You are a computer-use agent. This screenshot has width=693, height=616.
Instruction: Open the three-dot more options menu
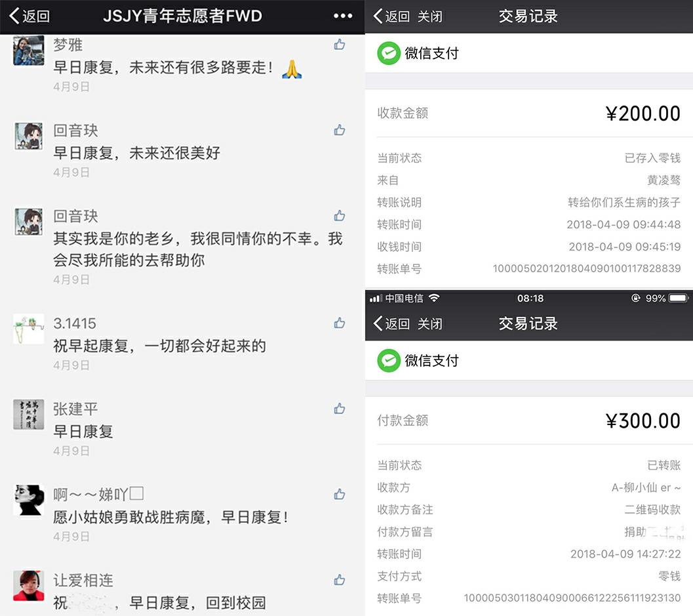[x=343, y=16]
